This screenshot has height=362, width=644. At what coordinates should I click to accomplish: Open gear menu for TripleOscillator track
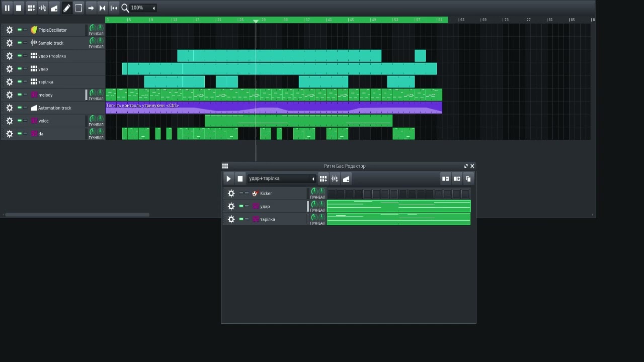[9, 30]
